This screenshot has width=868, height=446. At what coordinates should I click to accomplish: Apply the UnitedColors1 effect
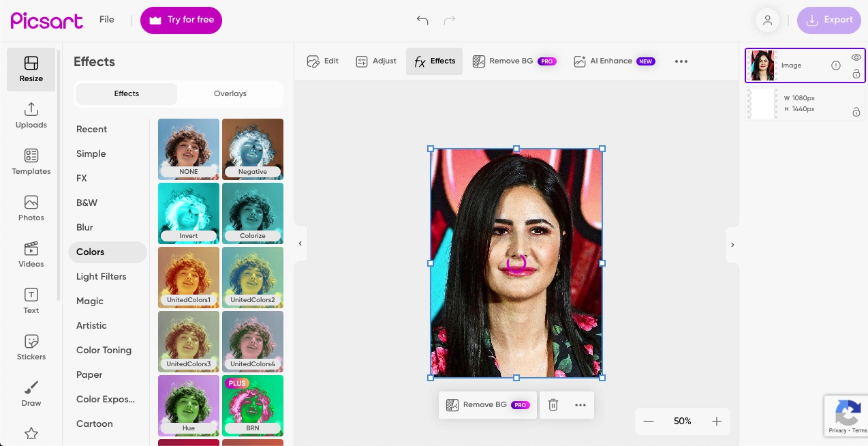(189, 278)
